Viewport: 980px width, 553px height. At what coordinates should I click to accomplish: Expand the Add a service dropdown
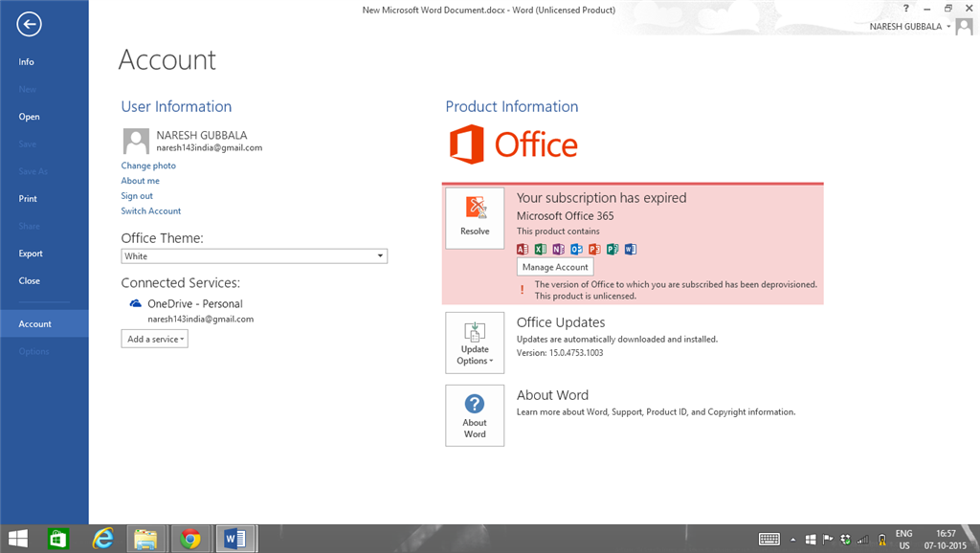point(154,338)
